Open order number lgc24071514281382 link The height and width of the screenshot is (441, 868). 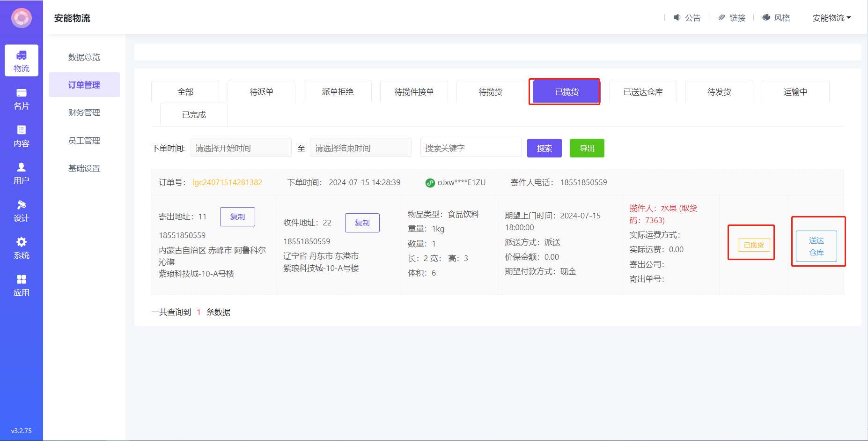click(227, 182)
